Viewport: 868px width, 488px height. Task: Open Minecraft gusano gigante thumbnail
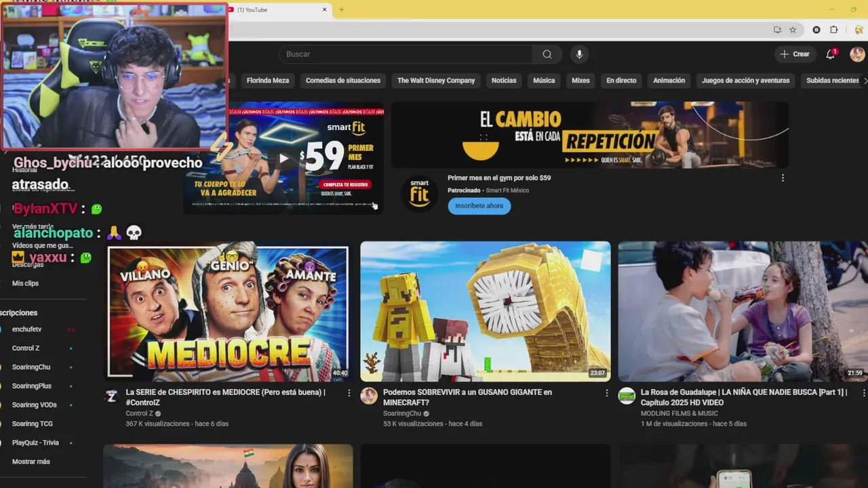point(486,312)
